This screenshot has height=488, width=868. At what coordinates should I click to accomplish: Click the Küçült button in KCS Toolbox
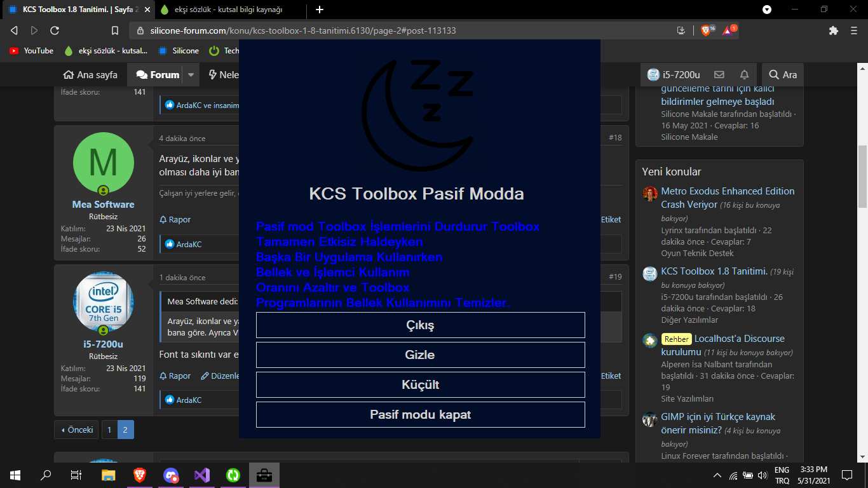click(x=420, y=384)
